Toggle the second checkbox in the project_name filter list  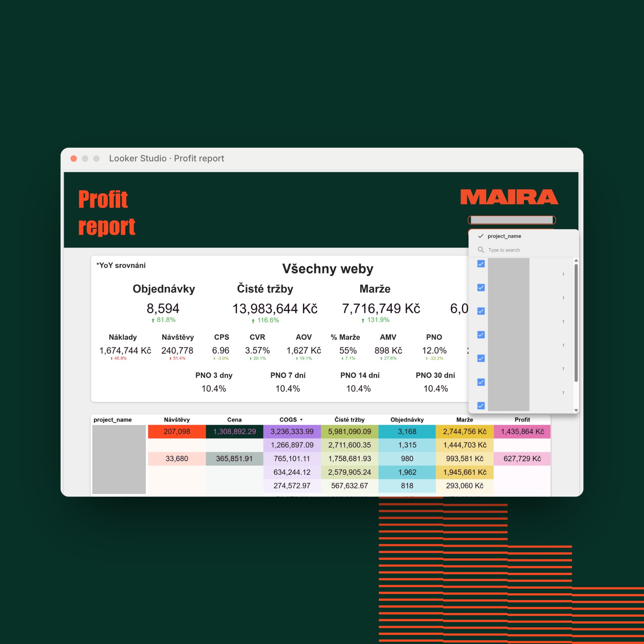point(481,288)
